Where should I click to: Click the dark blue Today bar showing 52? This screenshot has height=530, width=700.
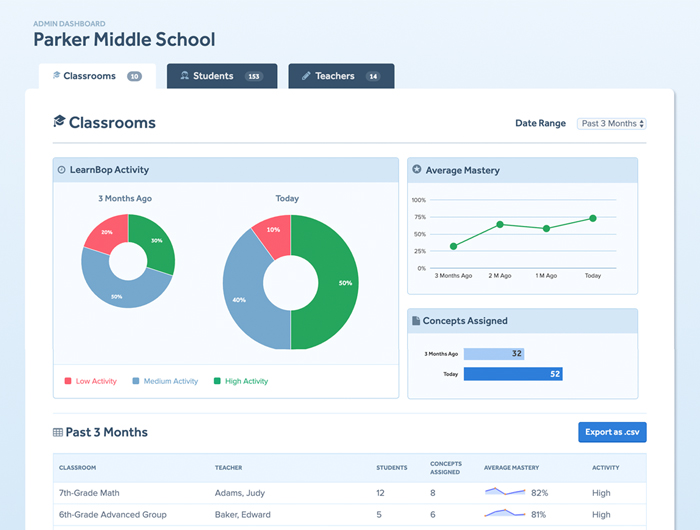513,374
